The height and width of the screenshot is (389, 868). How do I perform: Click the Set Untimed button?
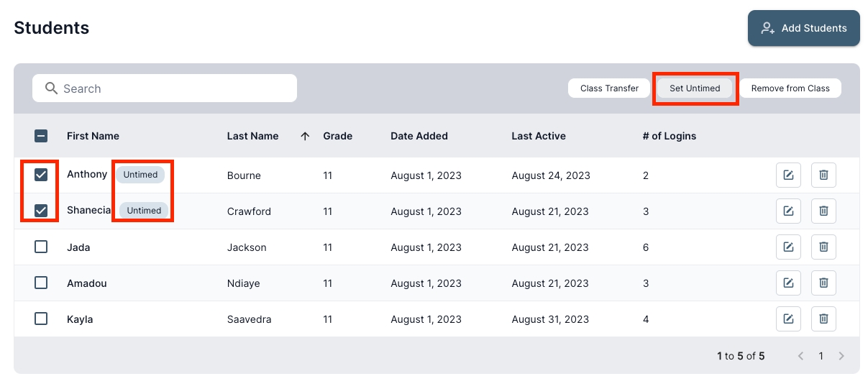click(695, 88)
